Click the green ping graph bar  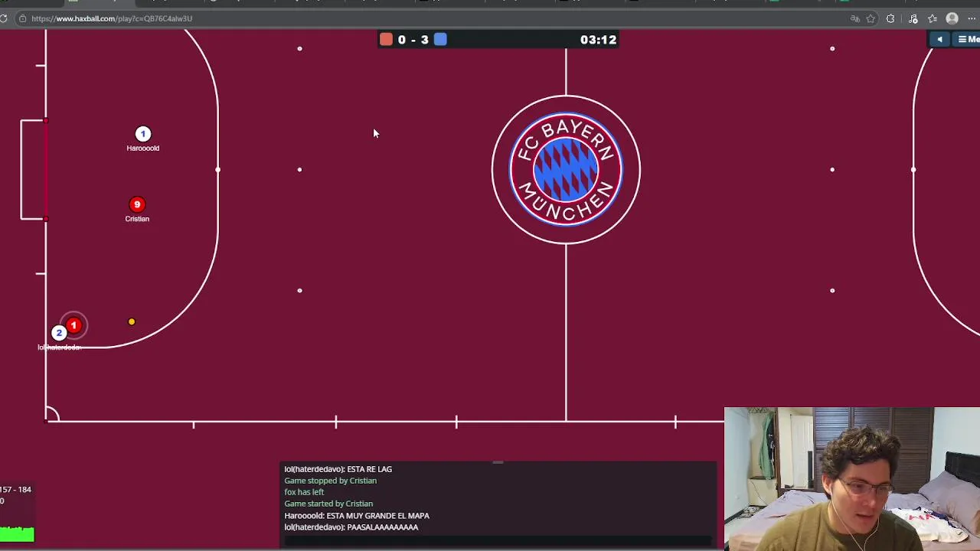[17, 533]
